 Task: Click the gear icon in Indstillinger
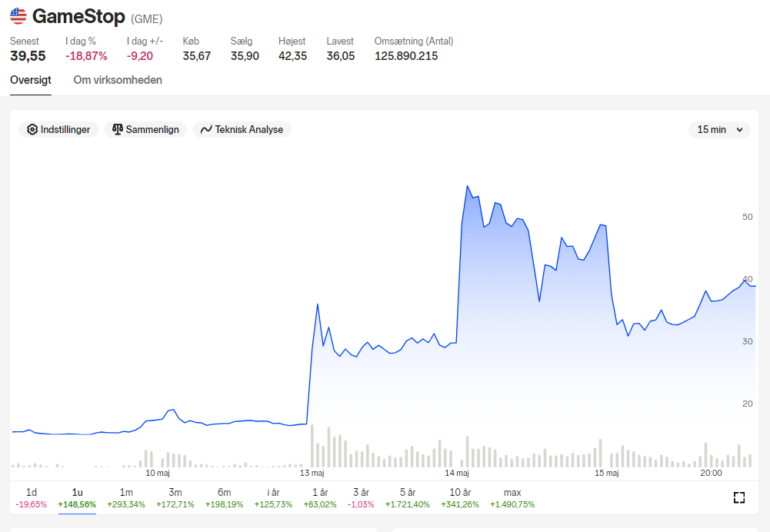tap(32, 130)
